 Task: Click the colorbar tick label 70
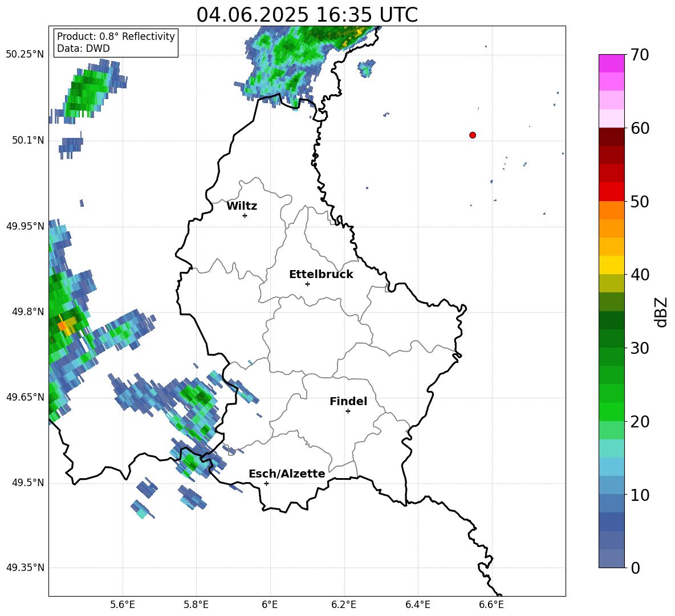pyautogui.click(x=640, y=55)
